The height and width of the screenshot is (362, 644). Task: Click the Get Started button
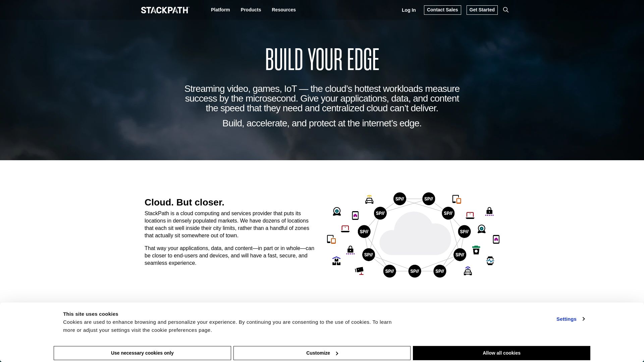tap(482, 10)
